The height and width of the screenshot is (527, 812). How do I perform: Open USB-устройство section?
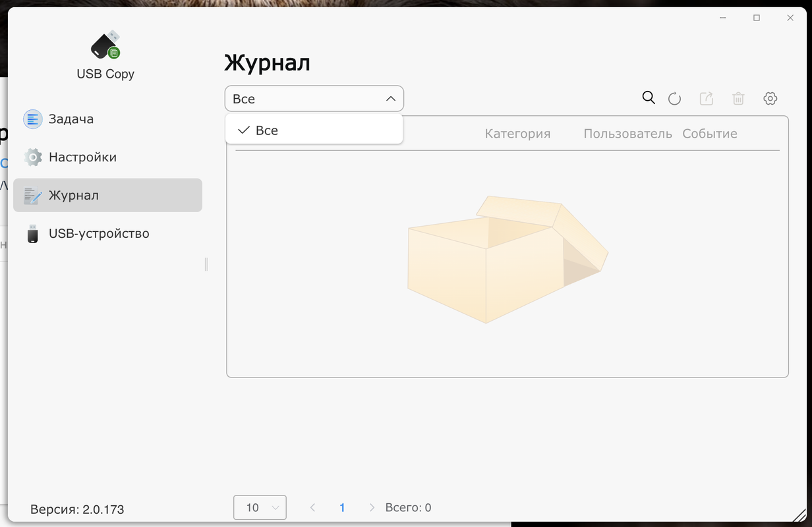click(x=107, y=234)
